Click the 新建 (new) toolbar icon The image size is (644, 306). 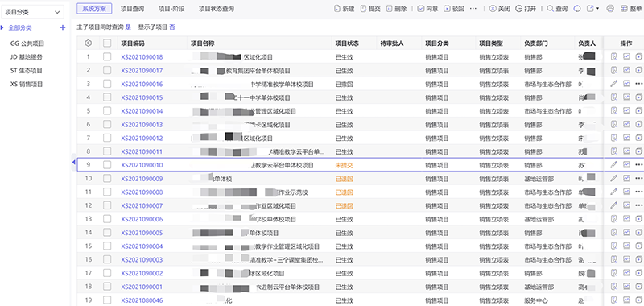(x=337, y=9)
